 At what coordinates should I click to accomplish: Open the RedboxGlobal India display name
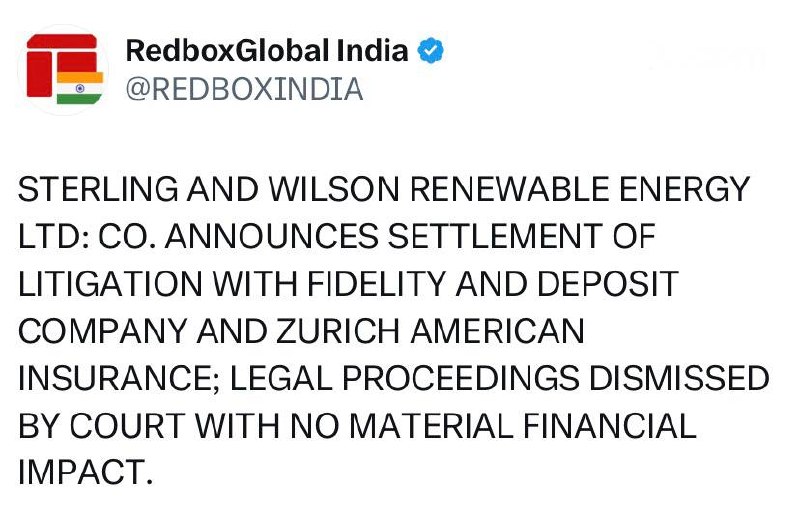[x=267, y=50]
